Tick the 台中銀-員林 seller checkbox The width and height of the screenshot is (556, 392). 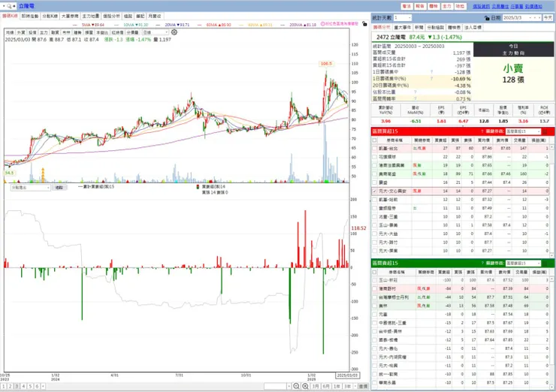(x=375, y=331)
